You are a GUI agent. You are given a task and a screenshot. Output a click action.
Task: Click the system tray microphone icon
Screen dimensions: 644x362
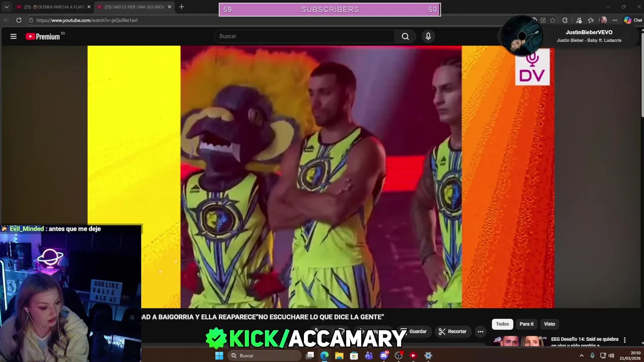point(592,355)
